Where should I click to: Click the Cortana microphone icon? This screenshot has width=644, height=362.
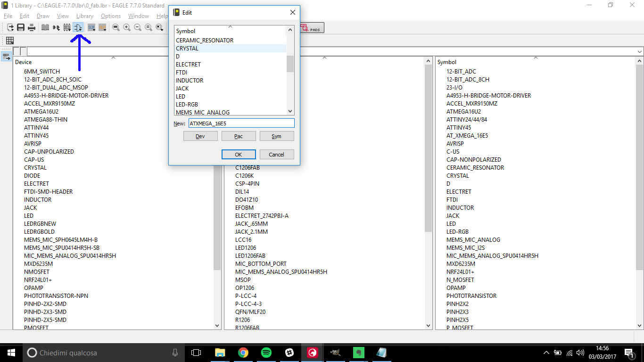pyautogui.click(x=175, y=353)
